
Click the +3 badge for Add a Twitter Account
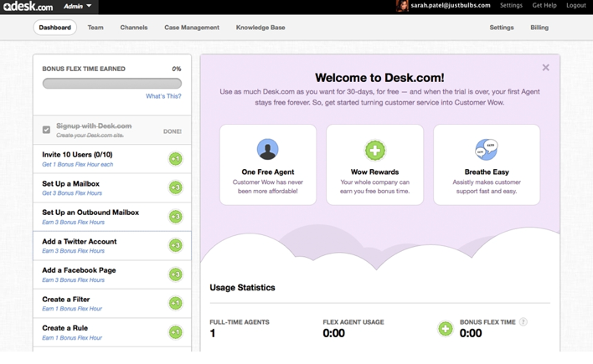175,245
